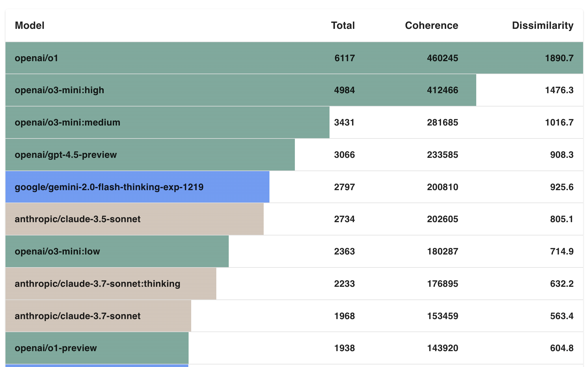Select the openai/gpt-4.5-preview model name
The image size is (588, 367).
66,155
